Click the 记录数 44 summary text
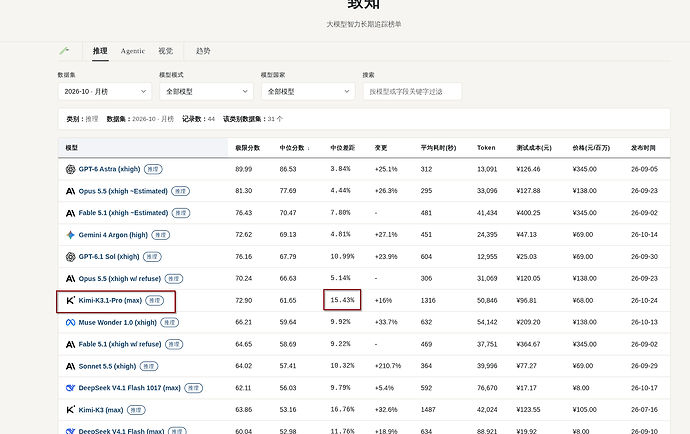This screenshot has height=434, width=690. click(x=198, y=119)
